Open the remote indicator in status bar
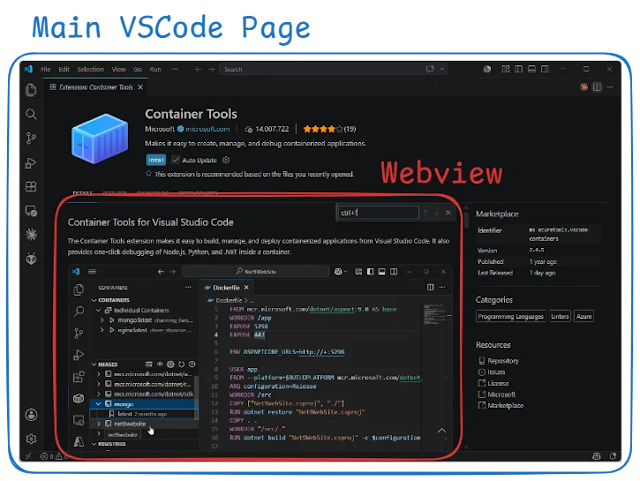 pyautogui.click(x=28, y=456)
